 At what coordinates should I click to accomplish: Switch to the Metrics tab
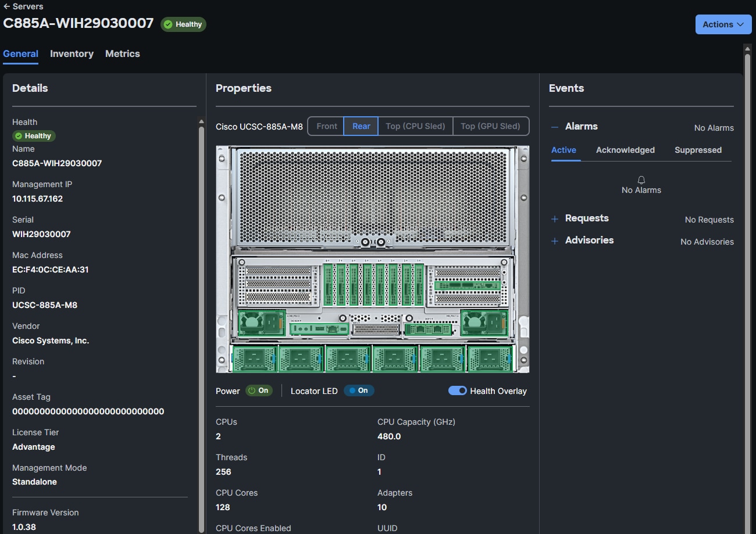[122, 53]
